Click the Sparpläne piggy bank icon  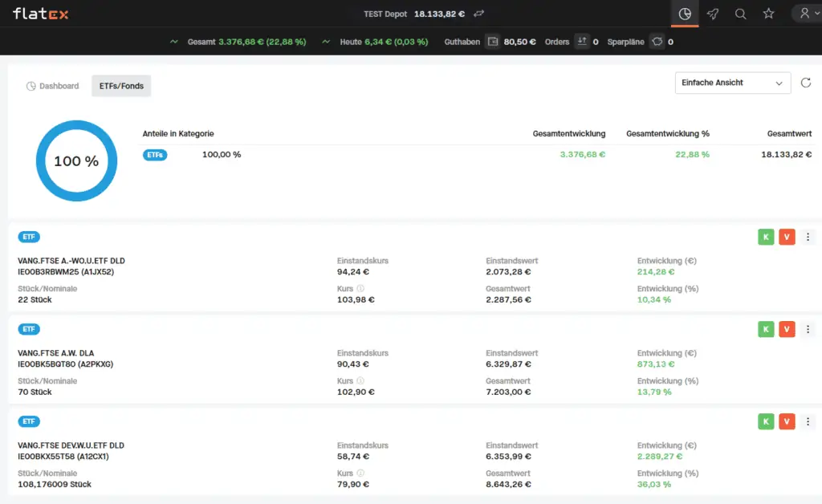(x=657, y=42)
